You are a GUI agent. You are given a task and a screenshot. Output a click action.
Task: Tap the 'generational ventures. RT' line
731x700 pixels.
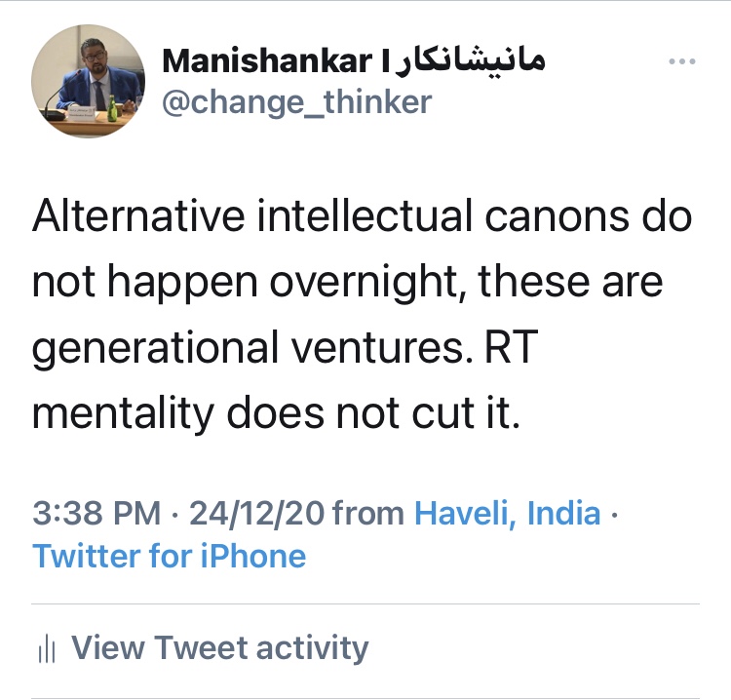click(x=285, y=348)
